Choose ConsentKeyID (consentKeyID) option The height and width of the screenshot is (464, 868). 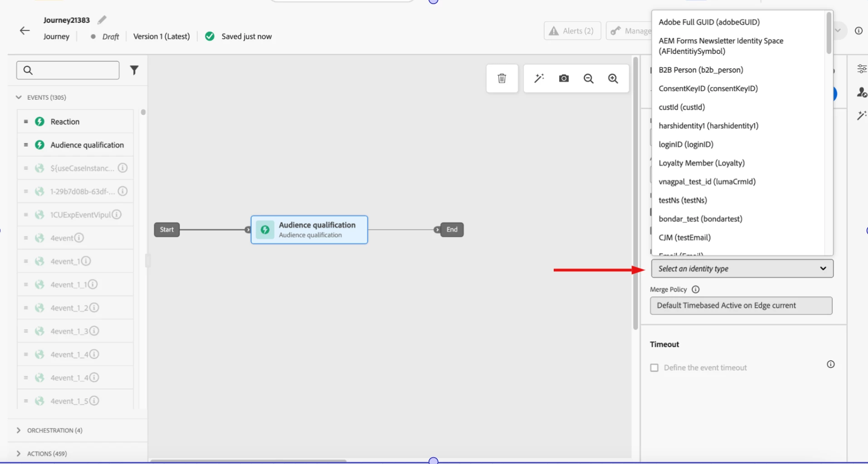pyautogui.click(x=708, y=88)
